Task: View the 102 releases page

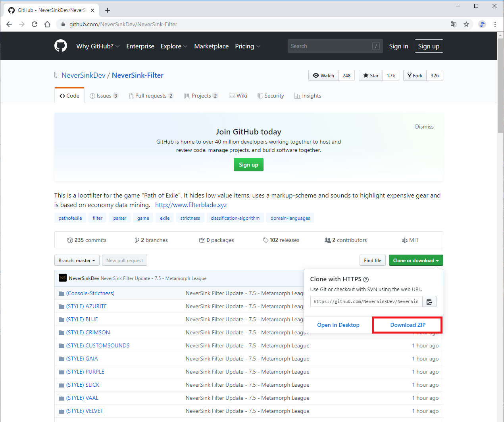Action: (281, 240)
